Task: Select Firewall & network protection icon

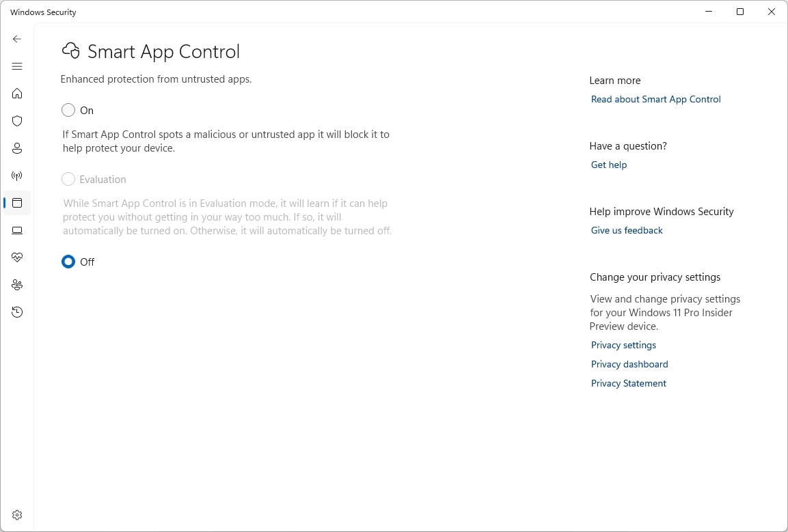Action: [17, 176]
